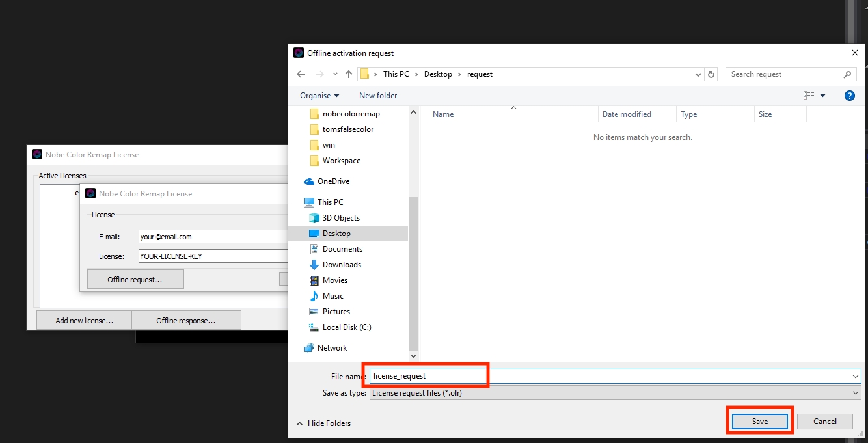Collapse the folder pane with Hide Folders

323,423
